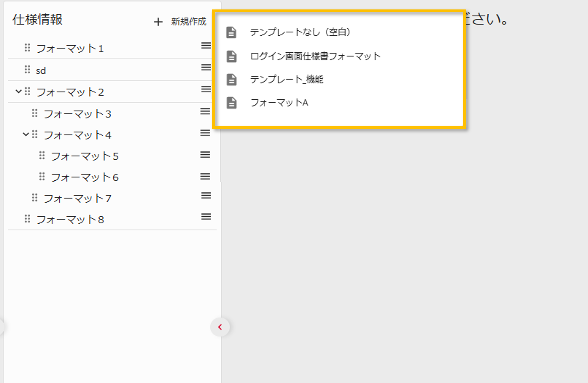Click drag handle beside sd
Viewport: 588px width, 383px height.
tap(27, 69)
